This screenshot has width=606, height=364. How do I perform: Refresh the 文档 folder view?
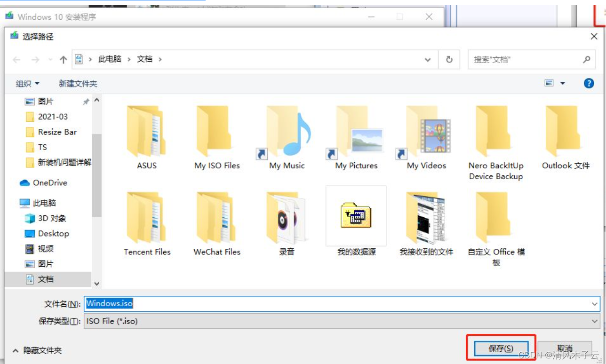pyautogui.click(x=449, y=59)
